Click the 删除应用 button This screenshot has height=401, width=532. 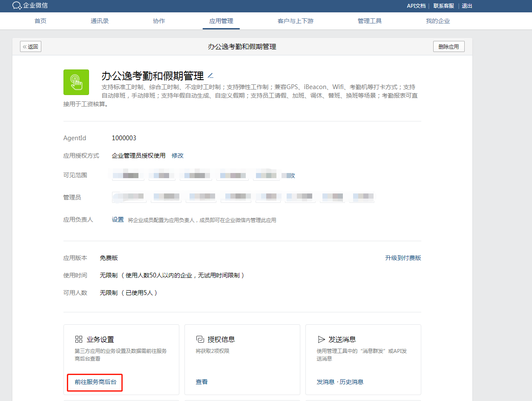(x=449, y=46)
